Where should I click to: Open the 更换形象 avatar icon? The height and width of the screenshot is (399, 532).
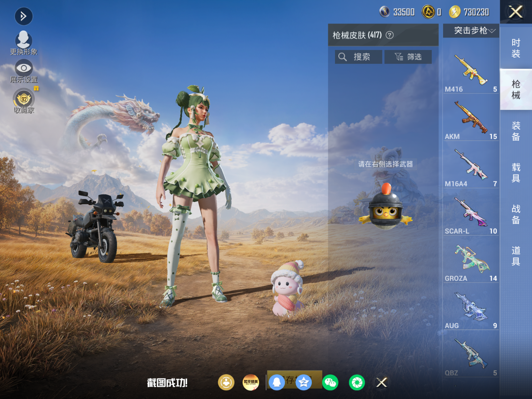[24, 40]
